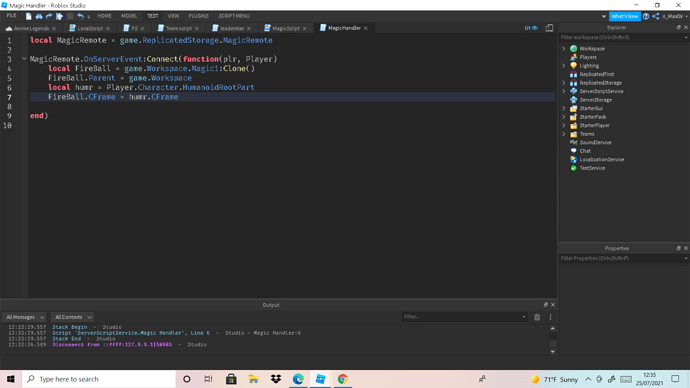Collapse the function fold arrow on line 3
Image resolution: width=690 pixels, height=388 pixels.
click(x=24, y=59)
